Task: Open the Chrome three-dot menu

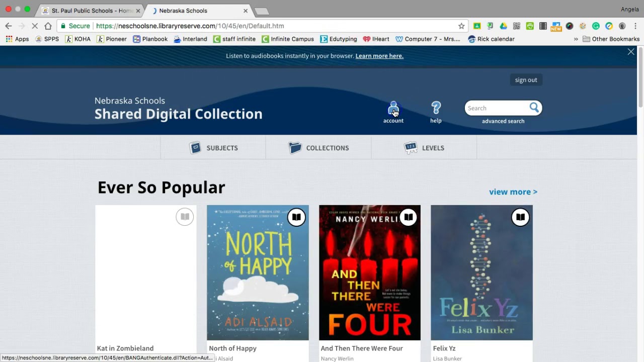Action: 635,26
